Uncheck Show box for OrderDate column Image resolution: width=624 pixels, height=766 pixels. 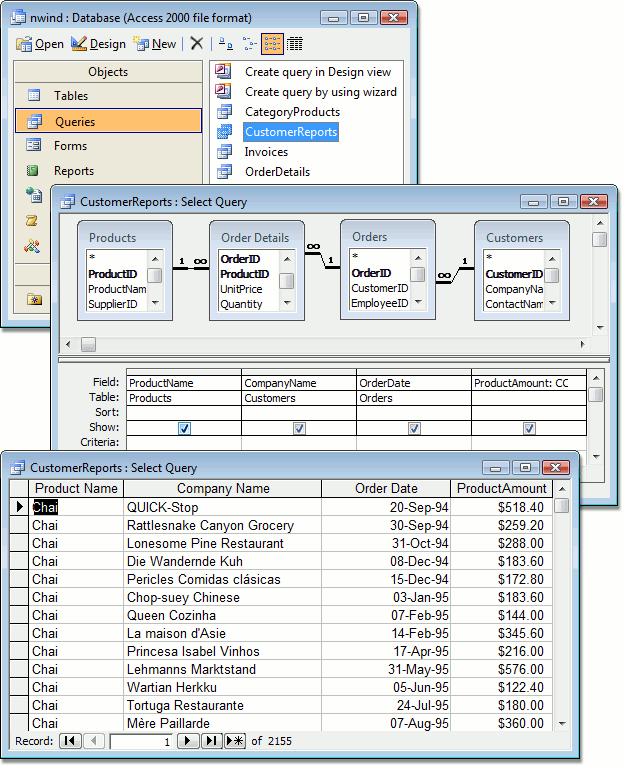[x=414, y=428]
